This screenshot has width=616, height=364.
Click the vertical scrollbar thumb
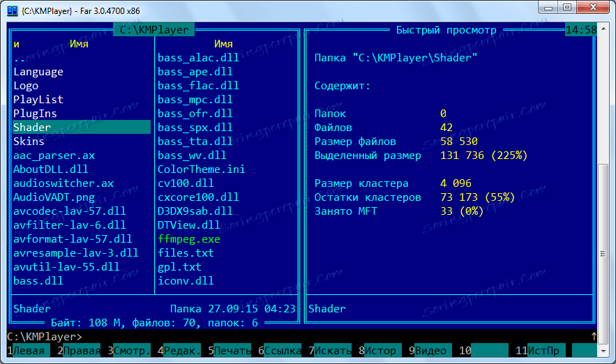[603, 254]
